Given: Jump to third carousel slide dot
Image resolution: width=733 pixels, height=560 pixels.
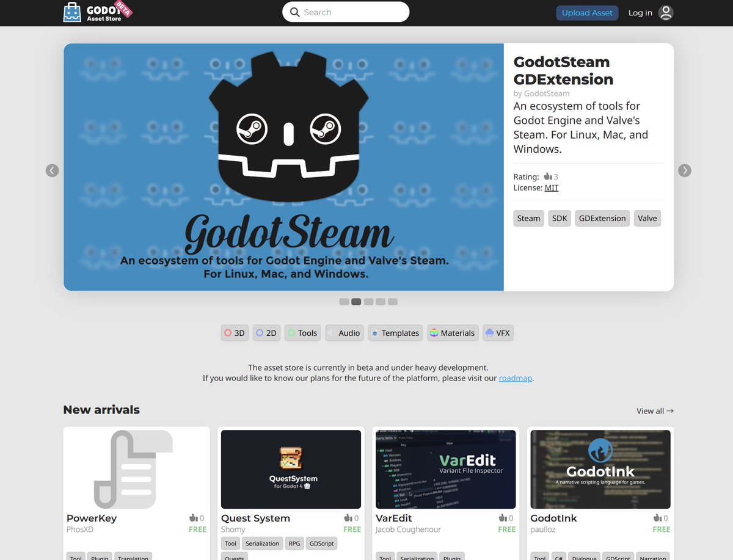Looking at the screenshot, I should pyautogui.click(x=368, y=302).
